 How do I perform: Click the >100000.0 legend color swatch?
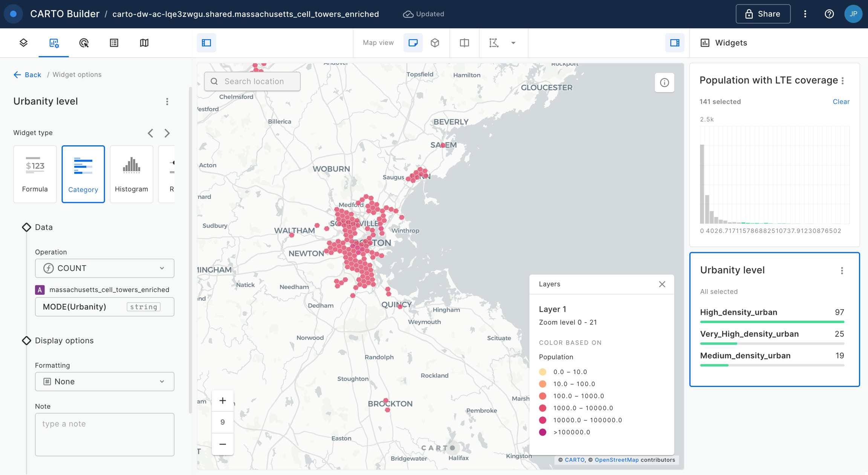[x=542, y=432]
